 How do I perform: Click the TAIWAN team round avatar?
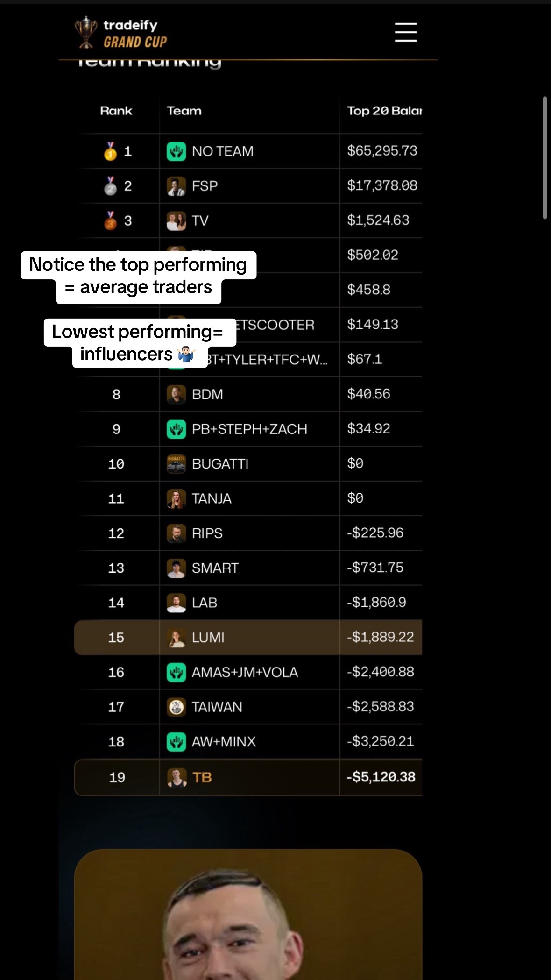[x=176, y=707]
